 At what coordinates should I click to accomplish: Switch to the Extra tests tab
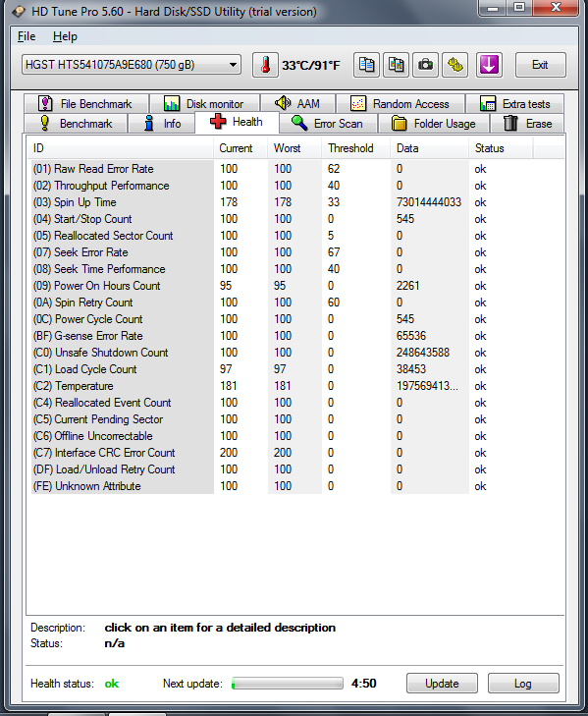pos(514,104)
